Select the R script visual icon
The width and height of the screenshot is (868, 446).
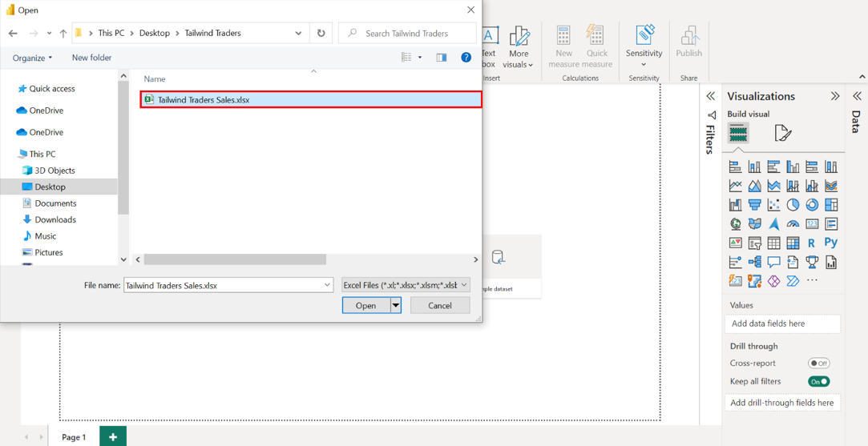(812, 243)
